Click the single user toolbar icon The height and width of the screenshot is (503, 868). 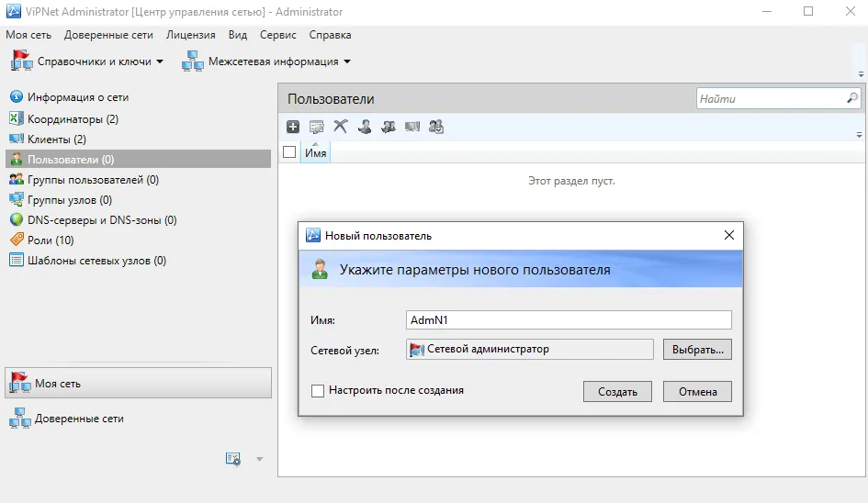[365, 127]
